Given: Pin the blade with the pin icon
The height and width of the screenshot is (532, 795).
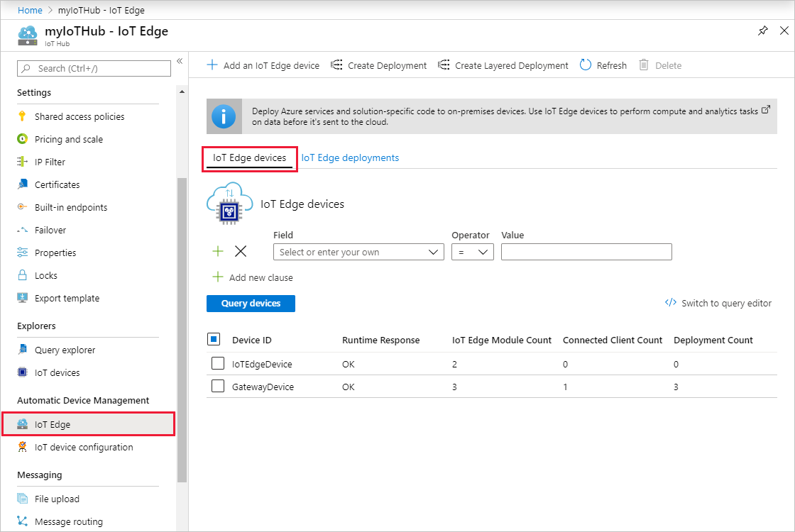Looking at the screenshot, I should click(762, 31).
